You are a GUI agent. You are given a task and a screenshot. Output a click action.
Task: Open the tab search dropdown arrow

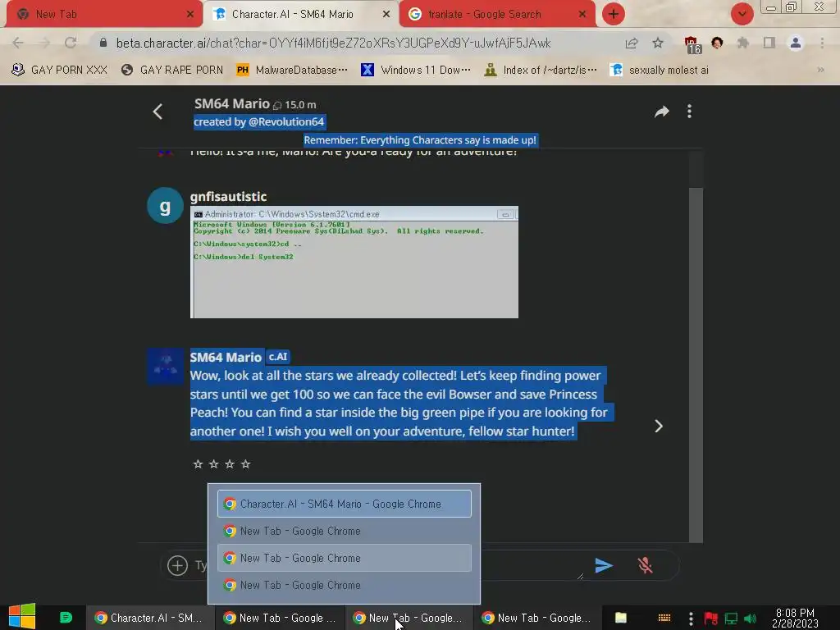[x=742, y=14]
